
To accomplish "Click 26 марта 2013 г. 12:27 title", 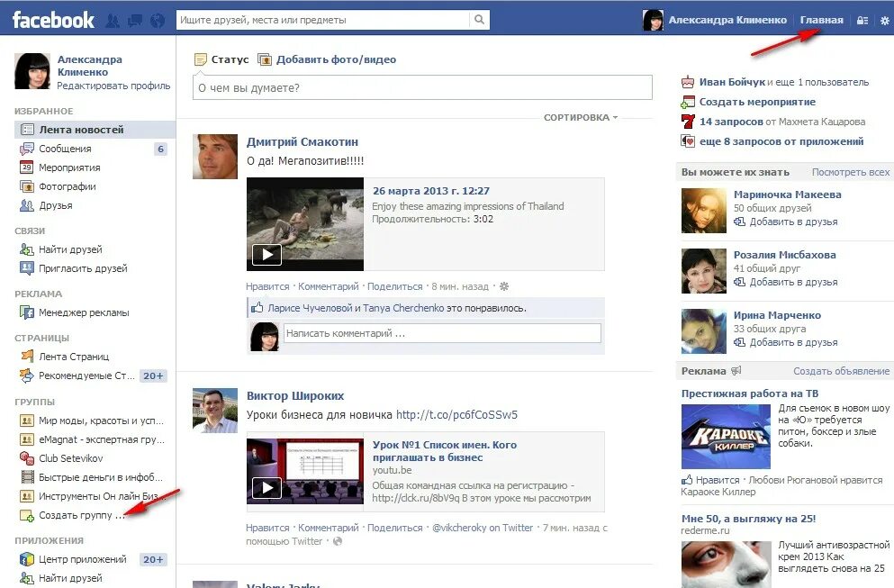I will click(431, 191).
